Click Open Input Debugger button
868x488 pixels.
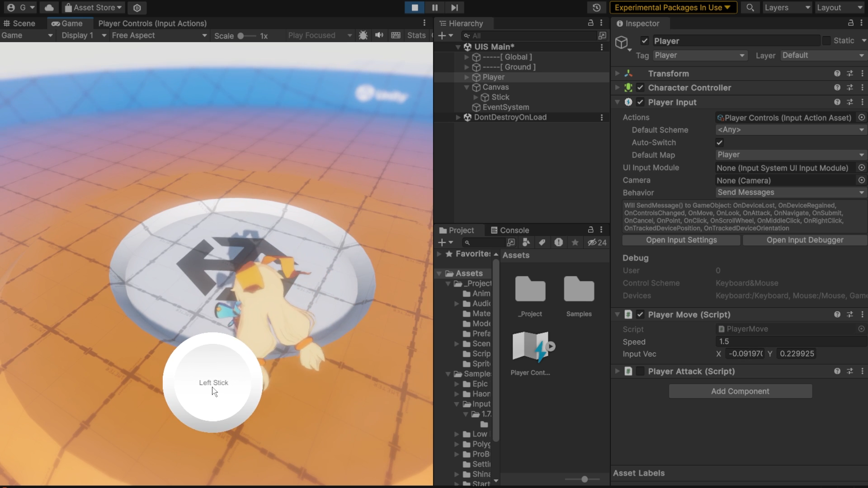[805, 240]
